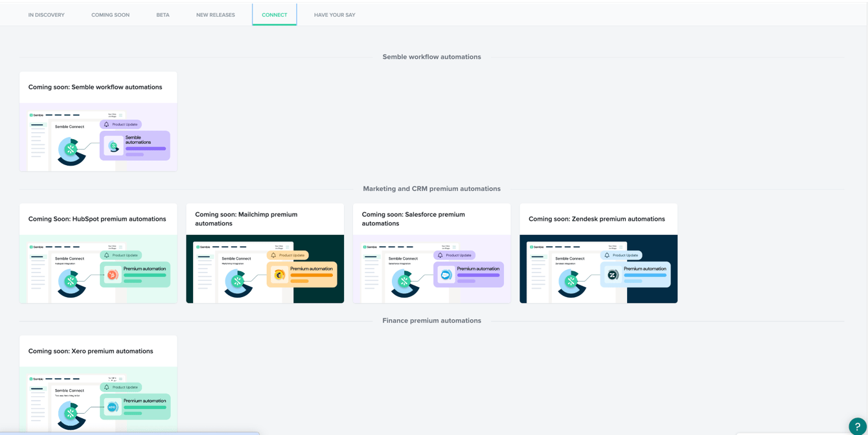868x435 pixels.
Task: Click the HubSpot logo icon on its card
Action: pyautogui.click(x=113, y=275)
